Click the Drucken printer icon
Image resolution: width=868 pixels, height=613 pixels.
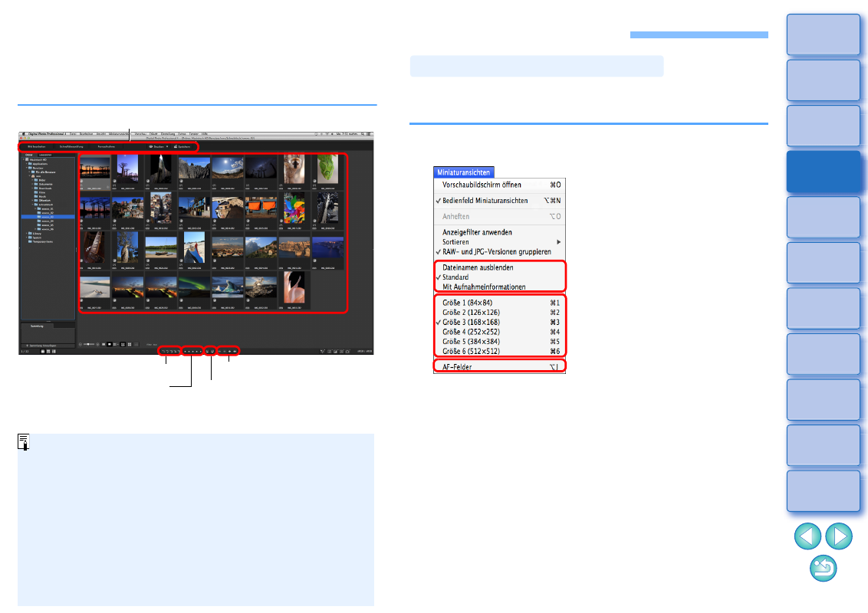[x=151, y=146]
